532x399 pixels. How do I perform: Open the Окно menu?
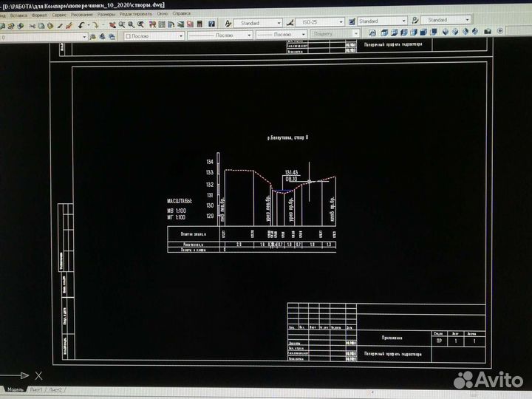coord(162,13)
